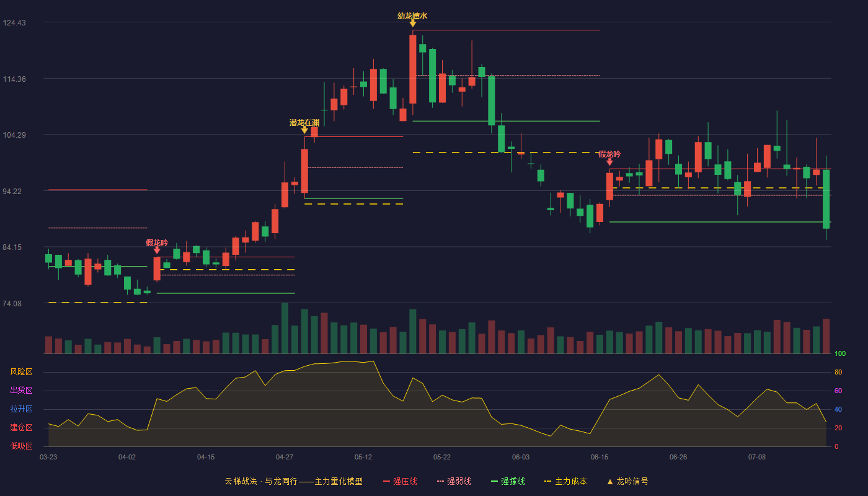The image size is (868, 496).
Task: Click the 04-02 date label
Action: point(127,457)
